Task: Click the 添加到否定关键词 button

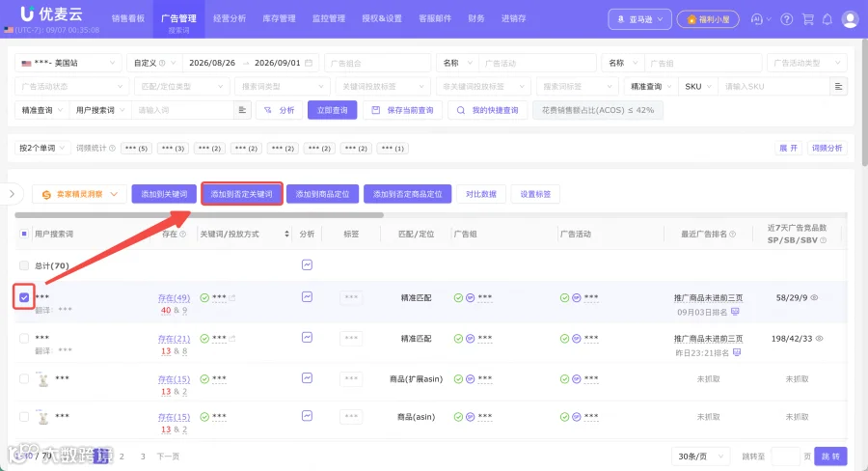Action: (242, 194)
